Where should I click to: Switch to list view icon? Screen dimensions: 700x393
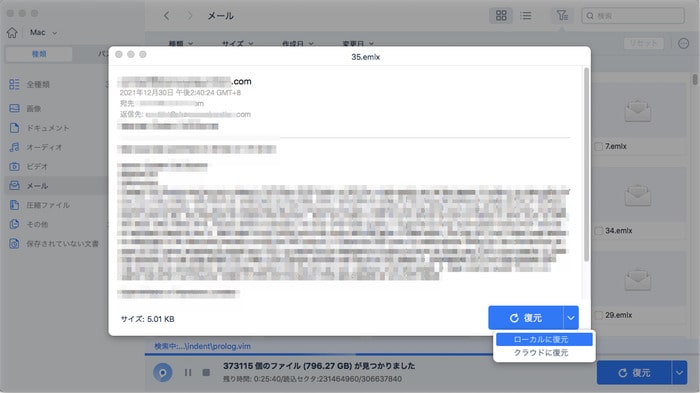[526, 16]
